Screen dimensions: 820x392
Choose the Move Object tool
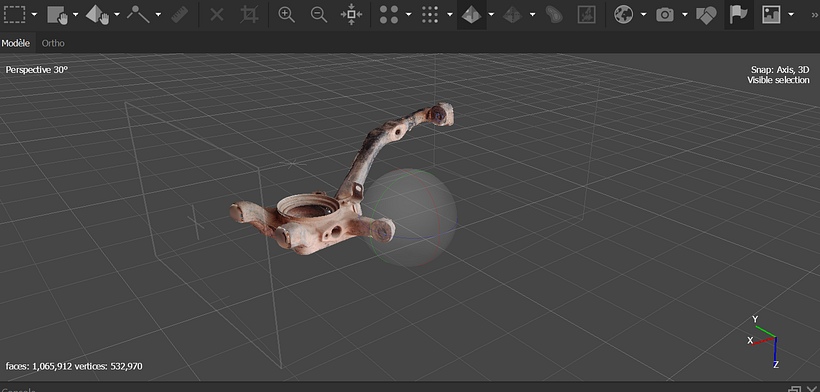tap(97, 15)
